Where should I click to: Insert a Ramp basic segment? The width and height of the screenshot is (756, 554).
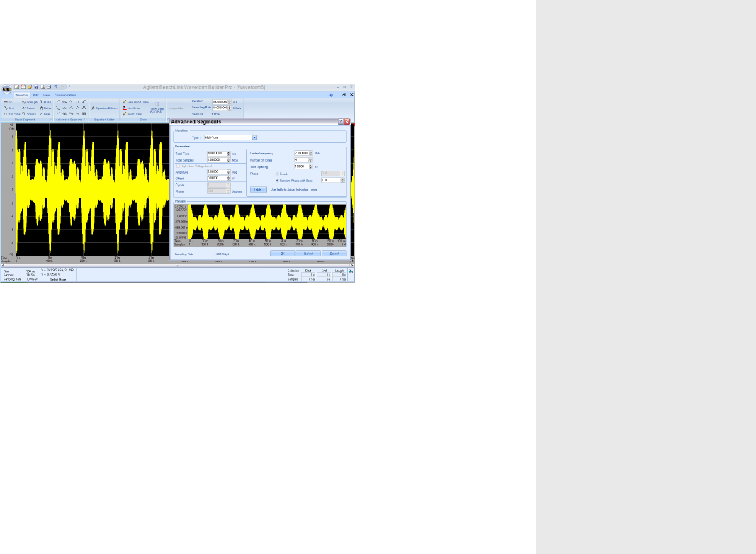tap(28, 108)
